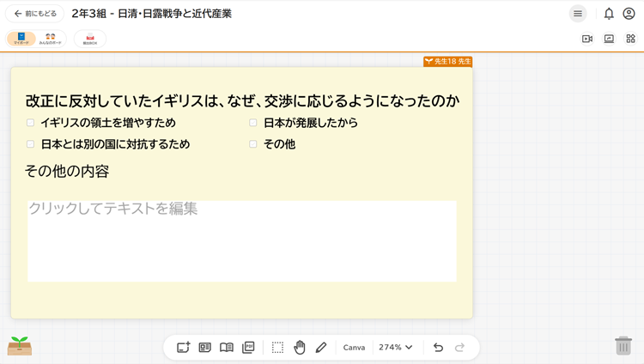Click the クリックしてテキストを編集 text field
Image resolution: width=644 pixels, height=364 pixels.
pyautogui.click(x=241, y=240)
